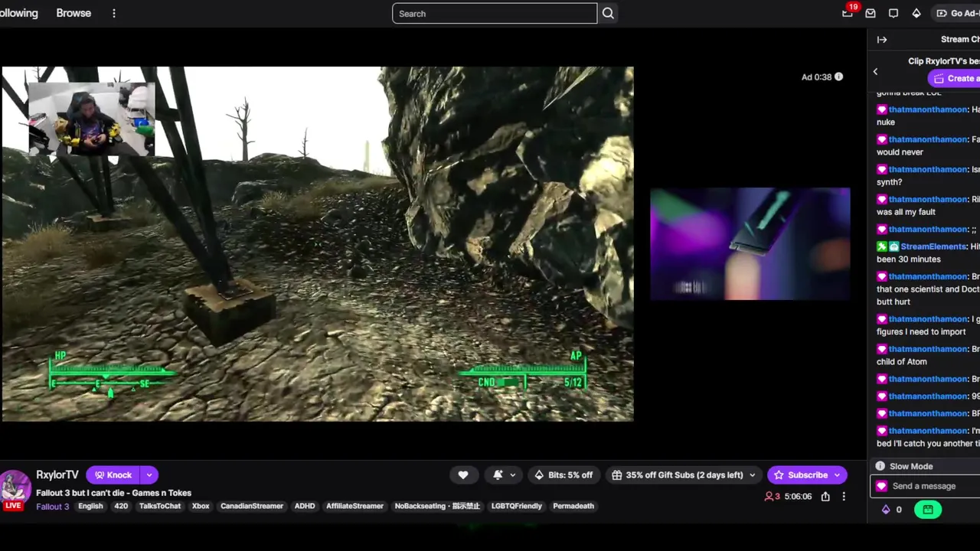Open the Browse tab
The image size is (980, 551).
point(73,13)
